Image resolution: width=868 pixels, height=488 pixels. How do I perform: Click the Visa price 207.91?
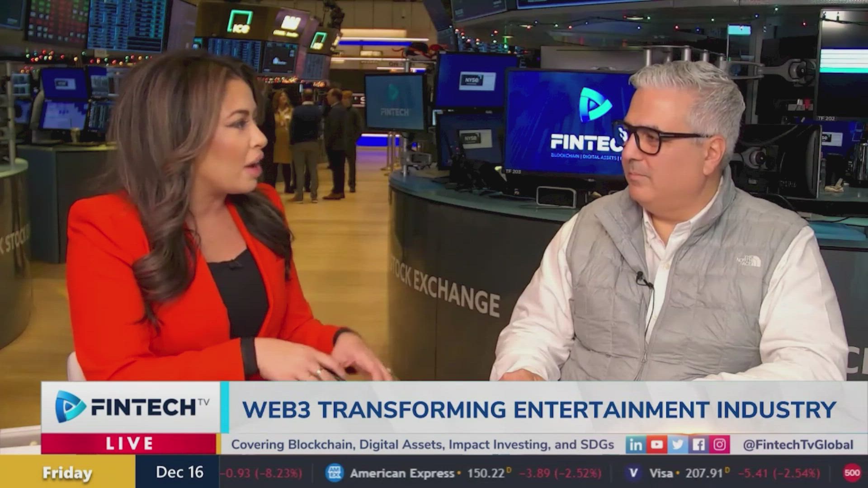pos(704,473)
